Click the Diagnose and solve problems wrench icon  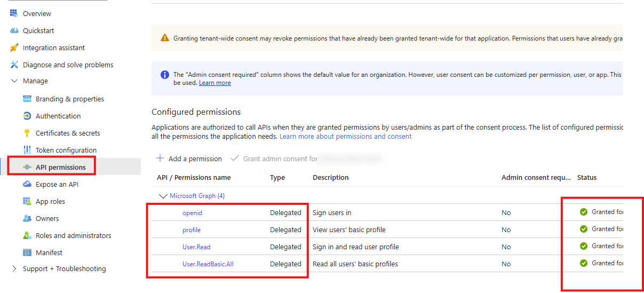point(14,65)
